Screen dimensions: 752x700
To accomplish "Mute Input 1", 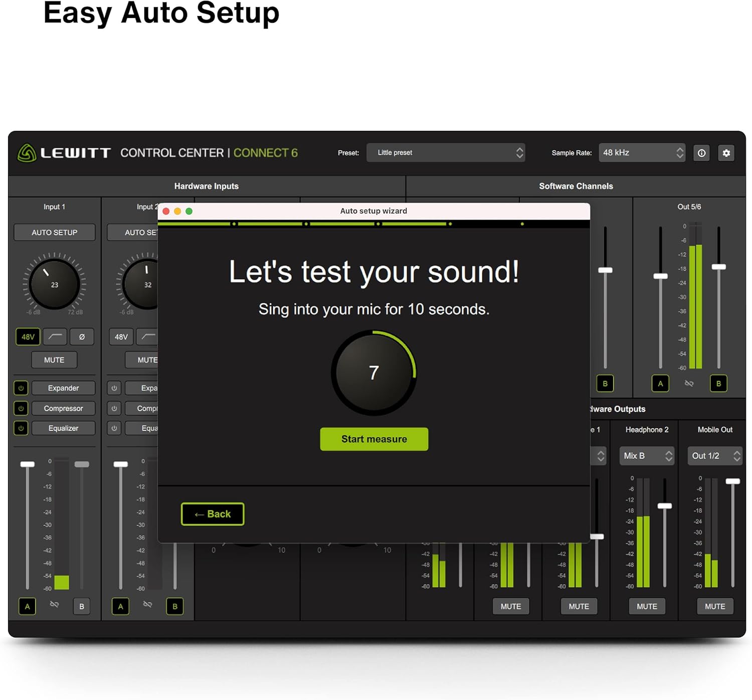I will tap(54, 360).
